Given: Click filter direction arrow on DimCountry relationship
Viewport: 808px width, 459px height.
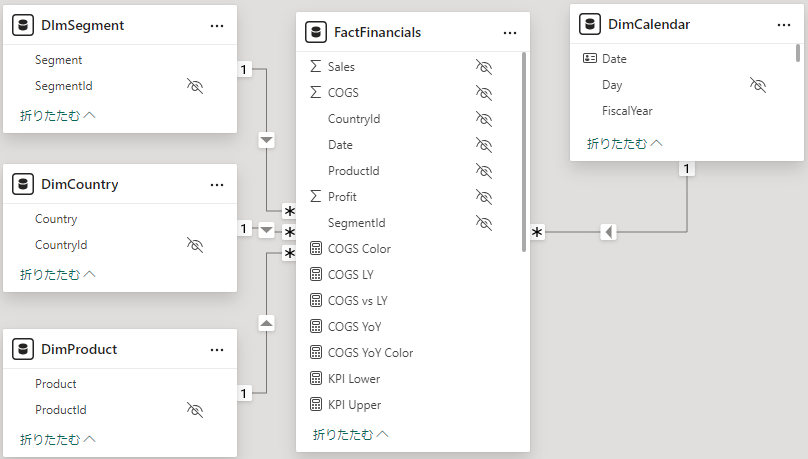Looking at the screenshot, I should click(x=266, y=229).
